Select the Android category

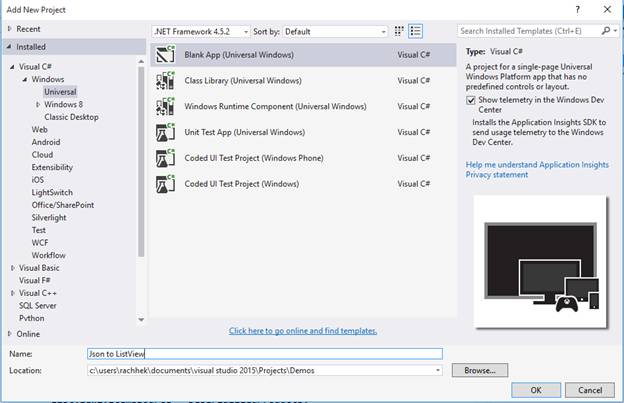[46, 142]
